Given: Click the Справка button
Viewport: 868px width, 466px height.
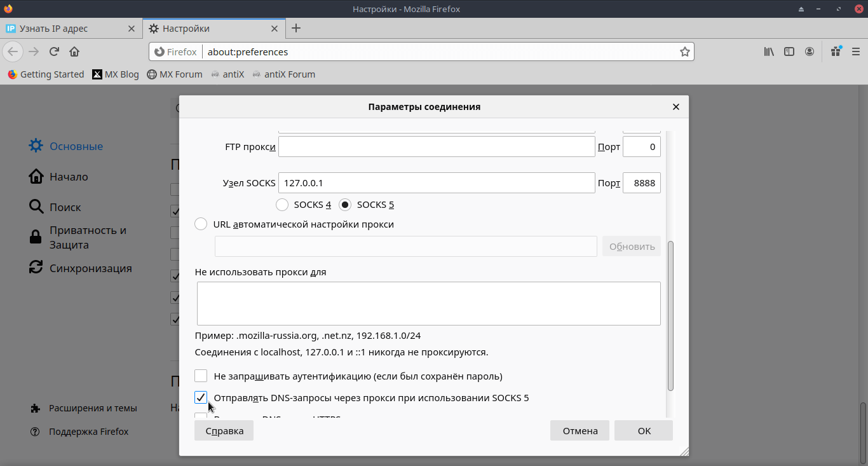Looking at the screenshot, I should pyautogui.click(x=224, y=430).
